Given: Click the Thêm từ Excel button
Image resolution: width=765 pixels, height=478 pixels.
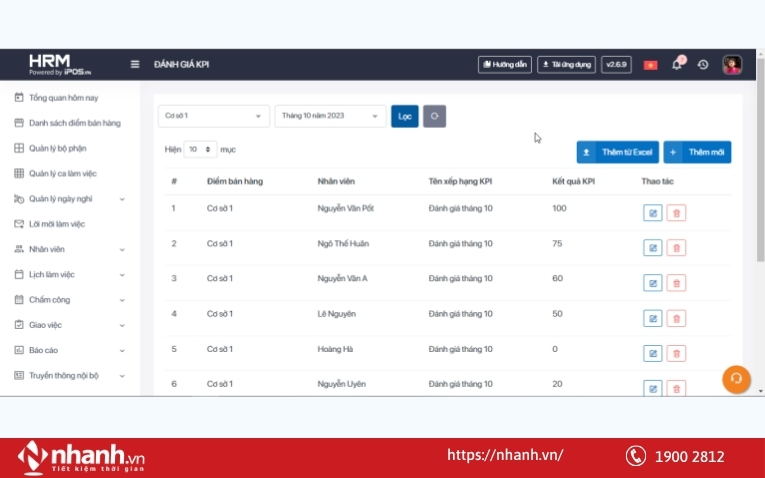Looking at the screenshot, I should point(617,152).
